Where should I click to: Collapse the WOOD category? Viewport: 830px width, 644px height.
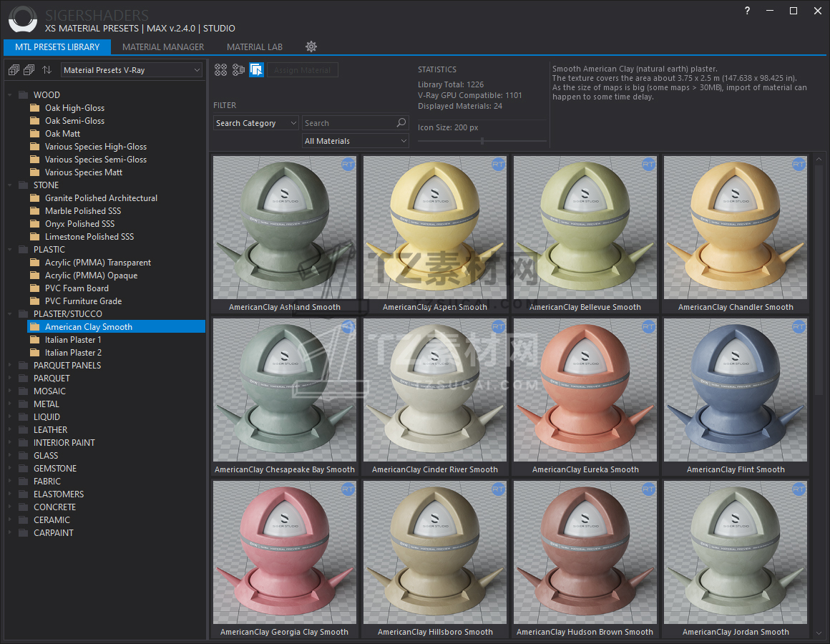pyautogui.click(x=10, y=95)
